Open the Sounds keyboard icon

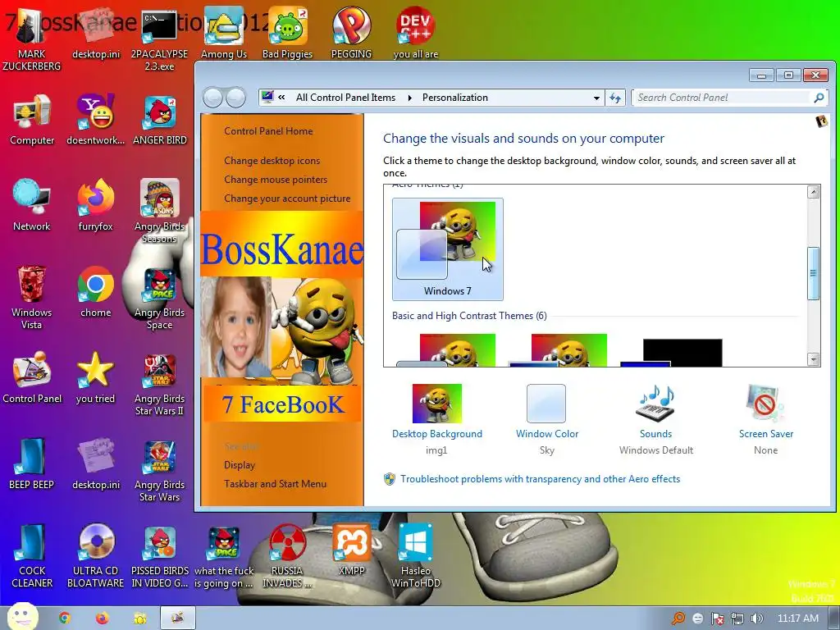(655, 404)
